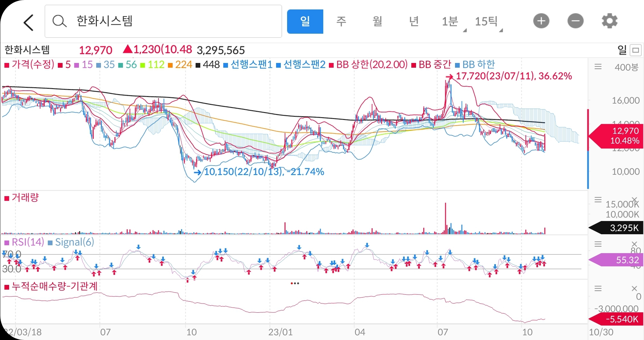The width and height of the screenshot is (644, 340).
Task: Open chart settings gear icon
Action: (609, 21)
